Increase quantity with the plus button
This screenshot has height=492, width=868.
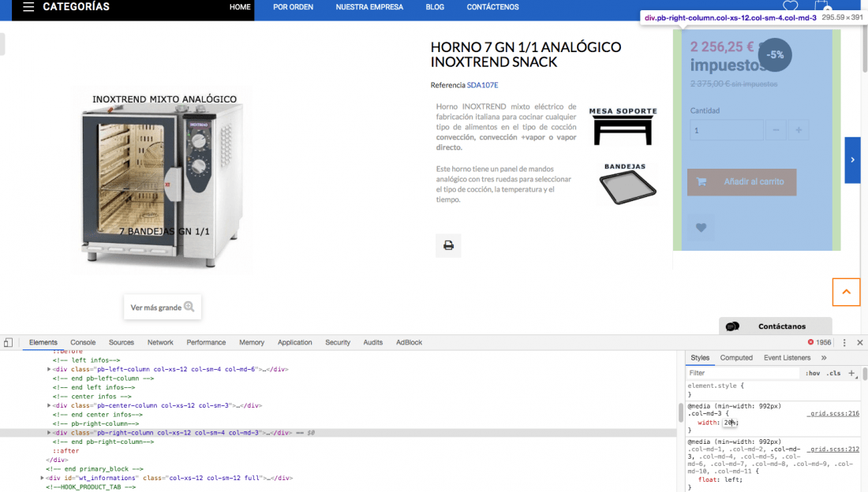(x=799, y=130)
